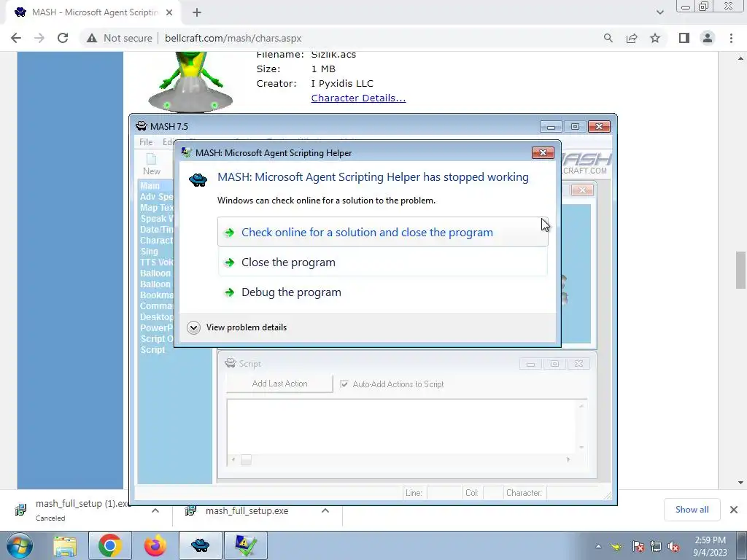Click the Not secure warning icon
747x560 pixels.
click(x=92, y=38)
